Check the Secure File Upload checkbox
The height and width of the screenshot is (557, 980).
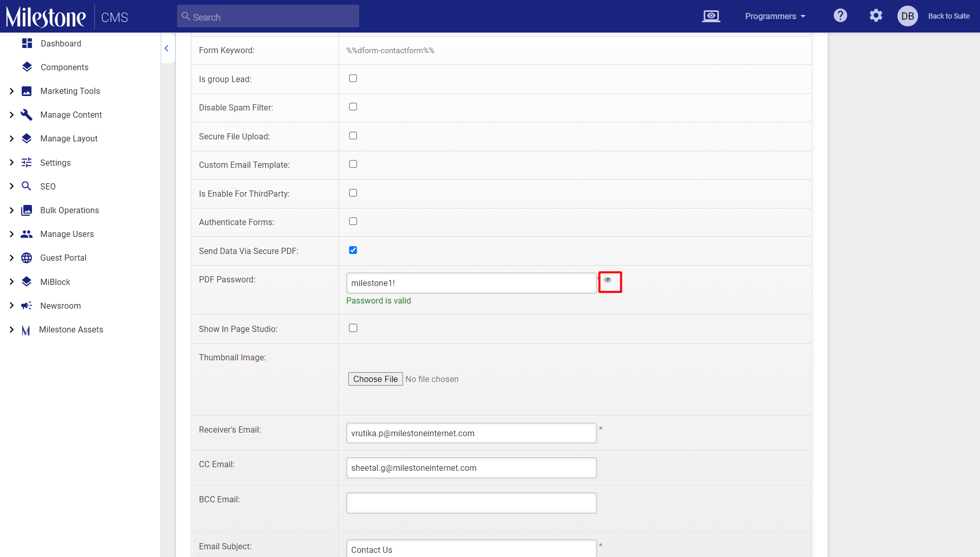[353, 136]
